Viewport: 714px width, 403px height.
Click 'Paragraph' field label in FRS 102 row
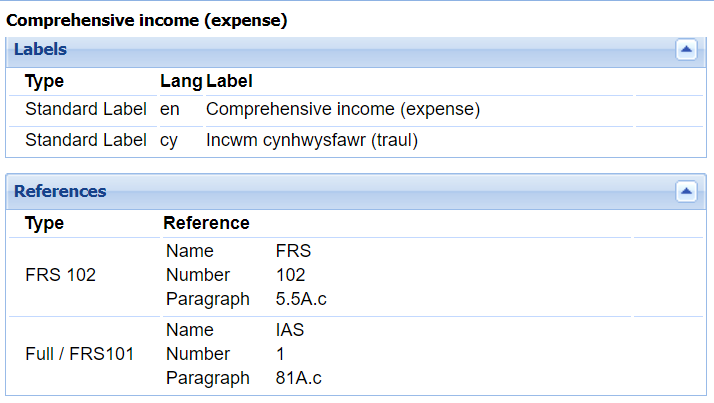pos(208,300)
